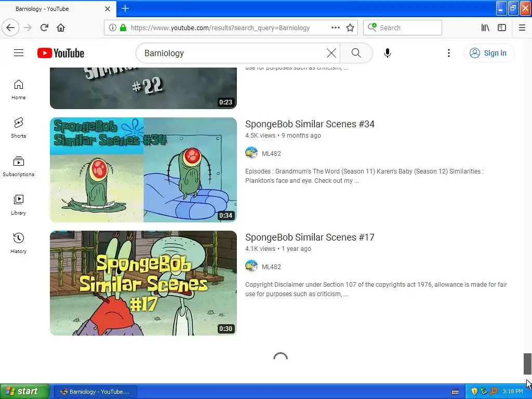Open the Firefox application menu
The height and width of the screenshot is (399, 532).
[522, 28]
